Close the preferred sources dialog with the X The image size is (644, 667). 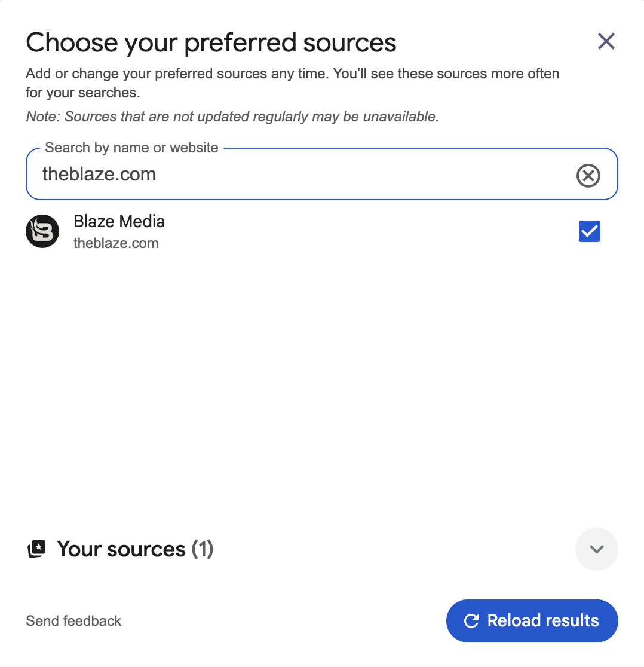[606, 41]
